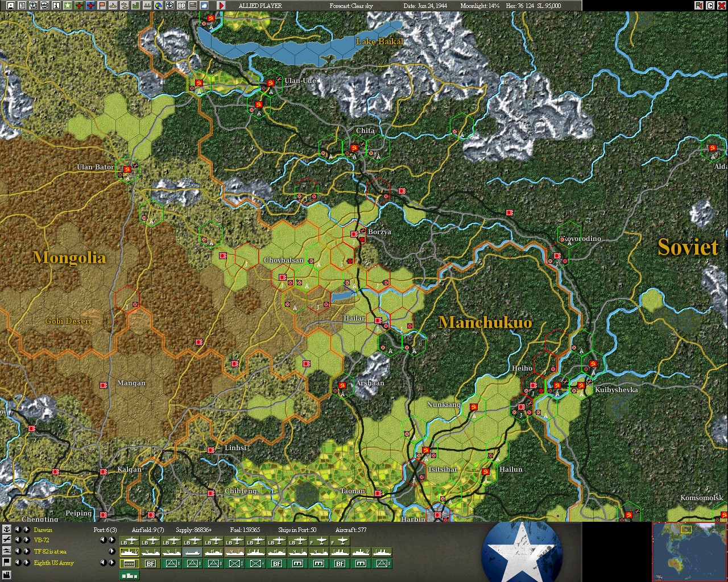Click the 'Forecast: Clear sky' text
The image size is (728, 582).
point(351,6)
